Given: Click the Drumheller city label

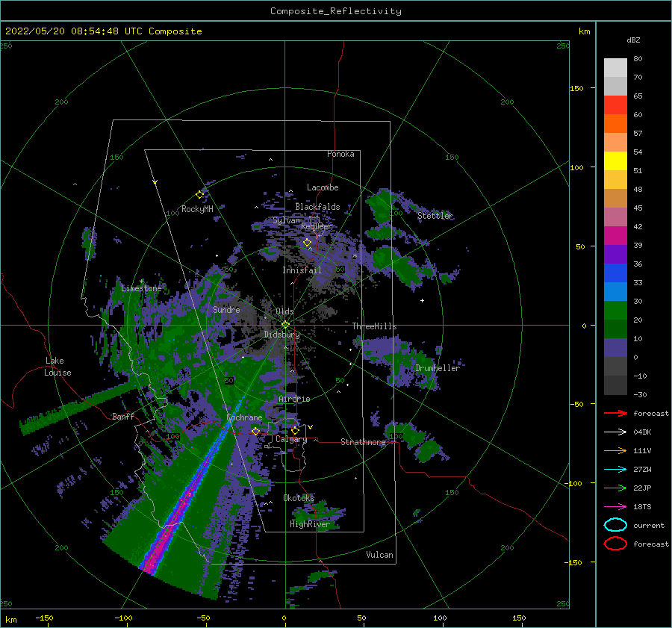Looking at the screenshot, I should tap(438, 368).
